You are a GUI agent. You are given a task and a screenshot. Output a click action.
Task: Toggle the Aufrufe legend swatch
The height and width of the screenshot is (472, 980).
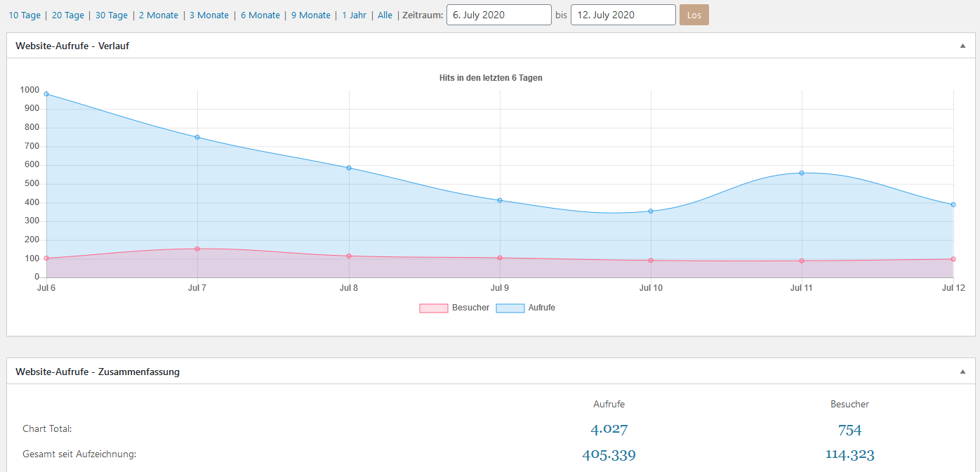click(x=510, y=308)
